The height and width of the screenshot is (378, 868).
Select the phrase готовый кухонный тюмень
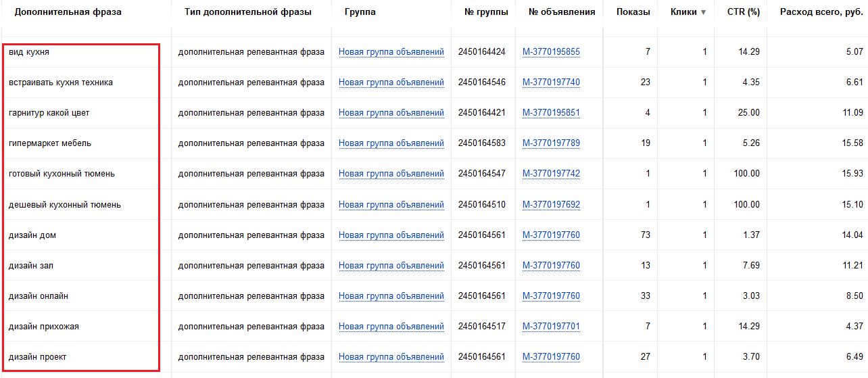point(62,174)
